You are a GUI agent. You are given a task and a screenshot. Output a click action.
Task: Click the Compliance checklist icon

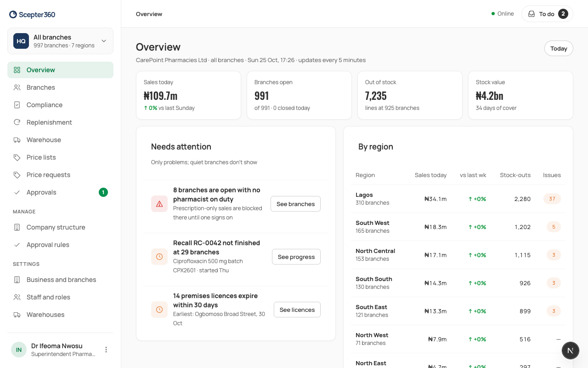17,105
